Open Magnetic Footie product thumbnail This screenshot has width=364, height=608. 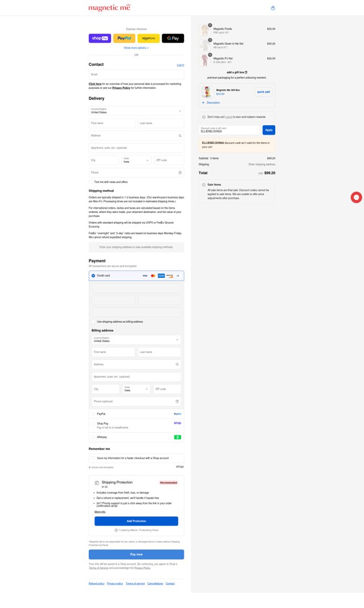[x=205, y=30]
